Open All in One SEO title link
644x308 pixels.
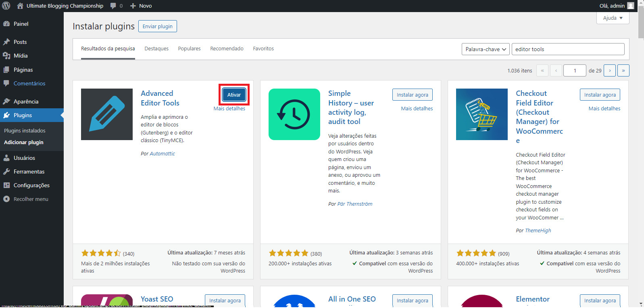(352, 299)
